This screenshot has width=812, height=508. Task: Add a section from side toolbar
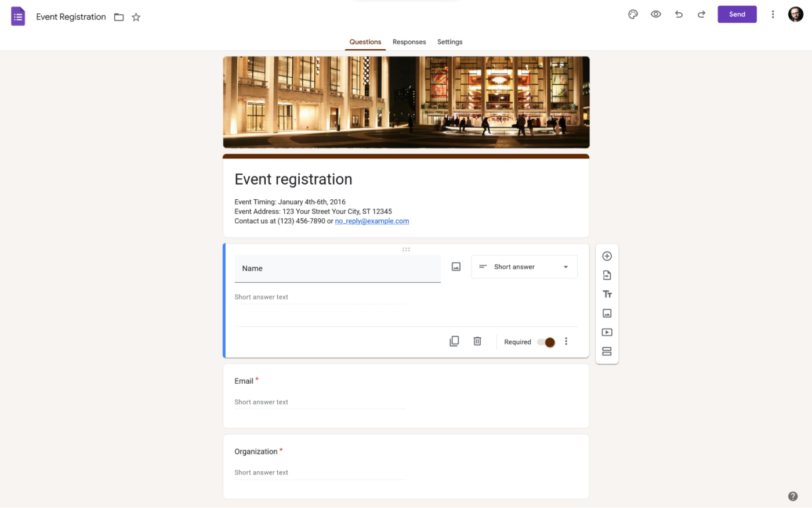[607, 351]
